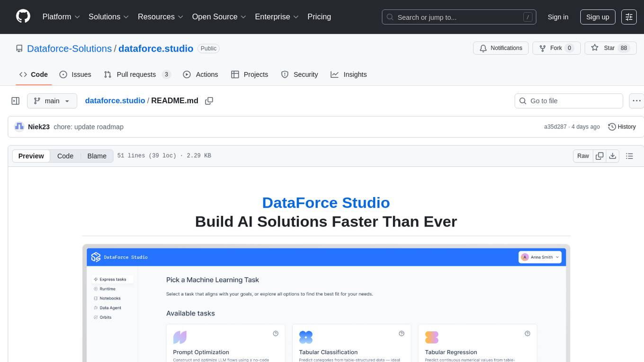Open the Platform dropdown menu
Screen dimensions: 644x362
coord(61,17)
